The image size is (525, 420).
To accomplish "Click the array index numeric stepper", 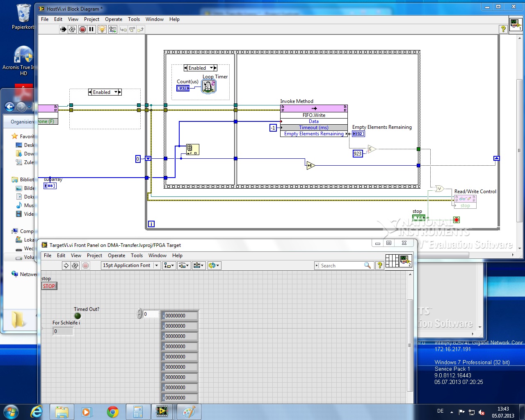I will 139,314.
